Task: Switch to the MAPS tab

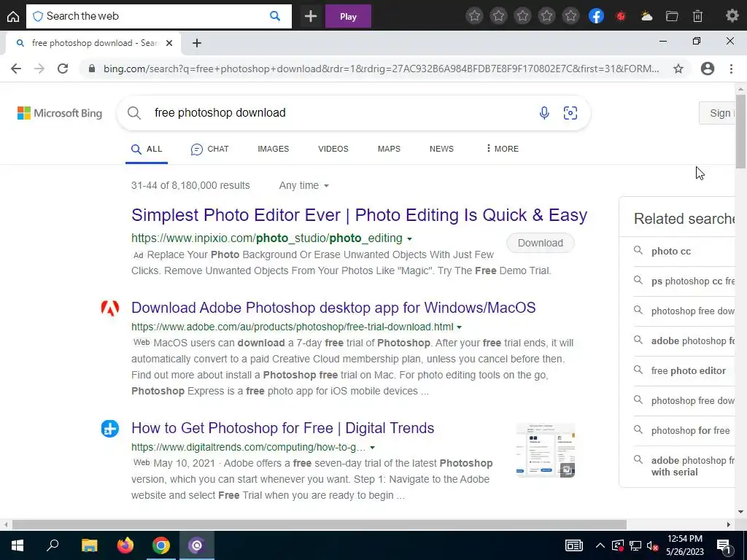Action: [x=389, y=149]
